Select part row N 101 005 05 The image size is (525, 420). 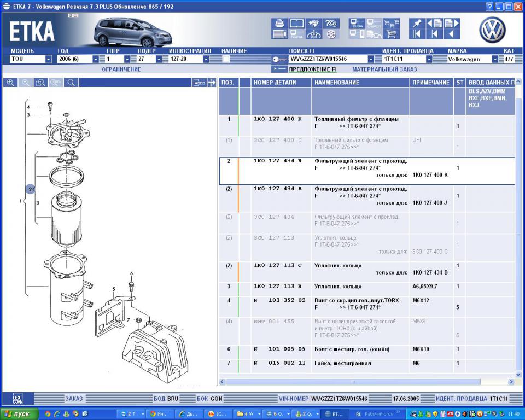(367, 352)
